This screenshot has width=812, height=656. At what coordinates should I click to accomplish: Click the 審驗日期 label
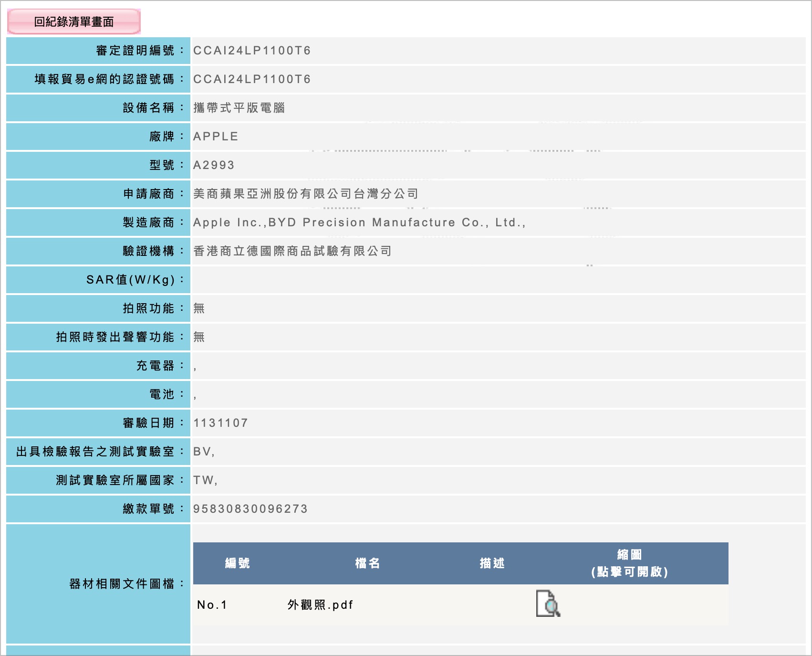click(153, 423)
